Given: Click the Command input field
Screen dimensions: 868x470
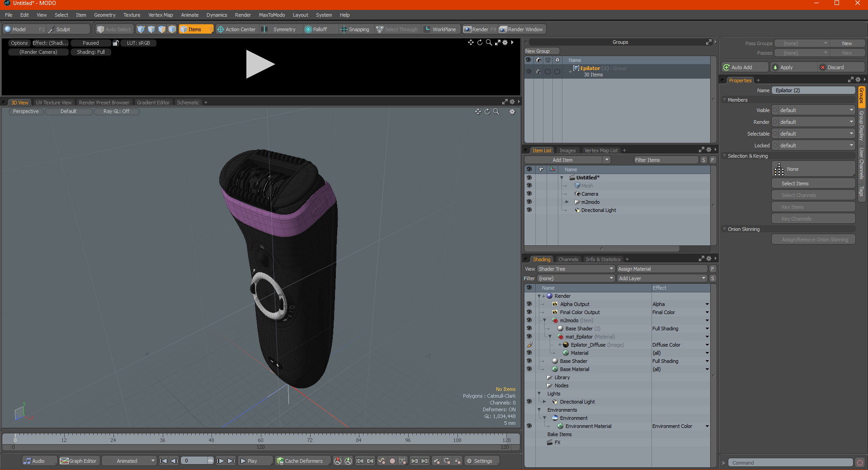Looking at the screenshot, I should [x=791, y=463].
